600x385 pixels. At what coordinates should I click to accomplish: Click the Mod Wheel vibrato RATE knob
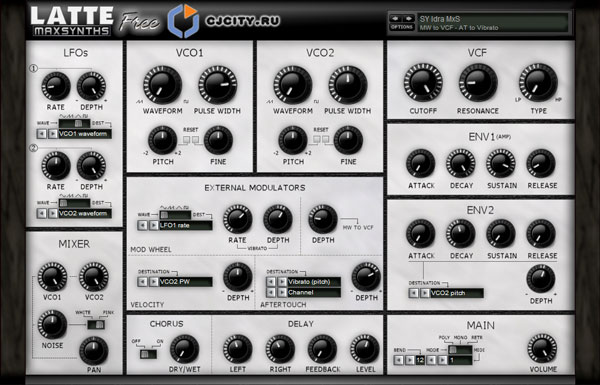238,219
